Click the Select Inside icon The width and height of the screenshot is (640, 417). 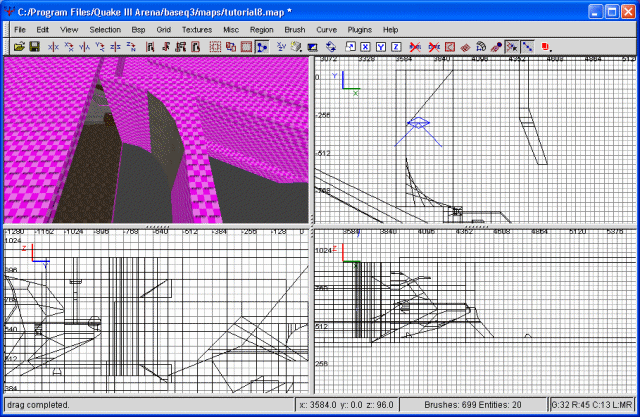coord(196,47)
